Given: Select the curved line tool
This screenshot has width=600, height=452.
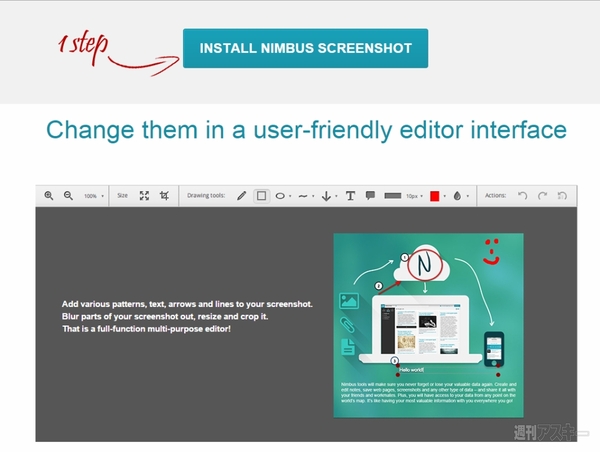Looking at the screenshot, I should pyautogui.click(x=303, y=196).
